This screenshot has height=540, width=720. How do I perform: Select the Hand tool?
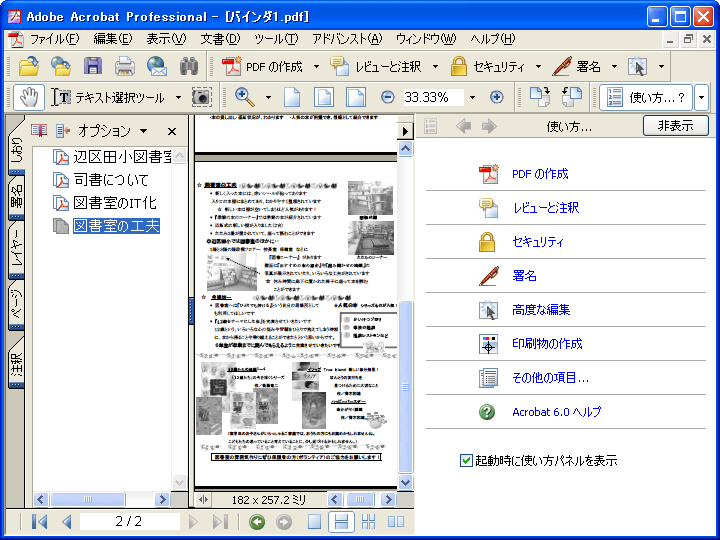click(29, 97)
